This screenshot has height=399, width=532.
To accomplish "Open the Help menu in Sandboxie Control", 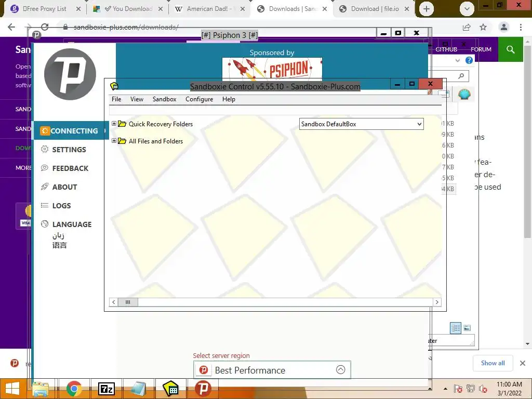I will pos(229,99).
